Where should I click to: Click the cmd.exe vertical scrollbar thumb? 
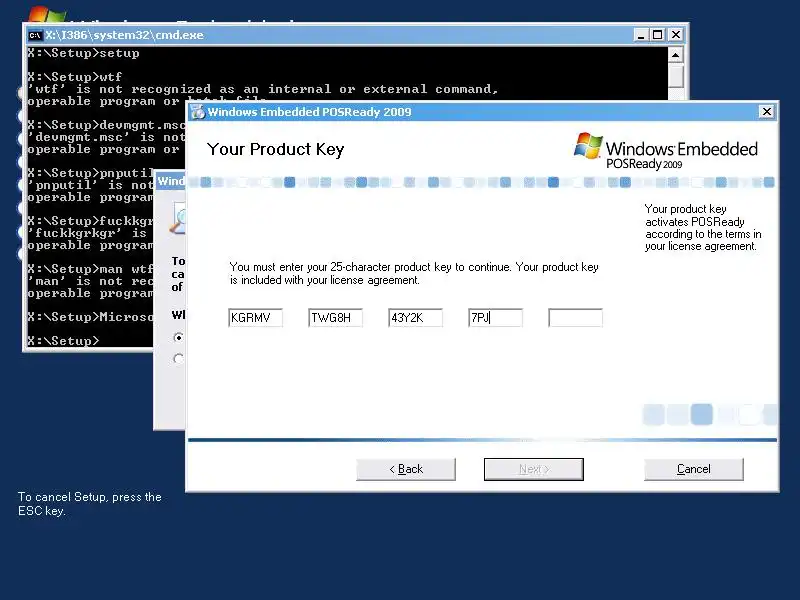tap(676, 75)
